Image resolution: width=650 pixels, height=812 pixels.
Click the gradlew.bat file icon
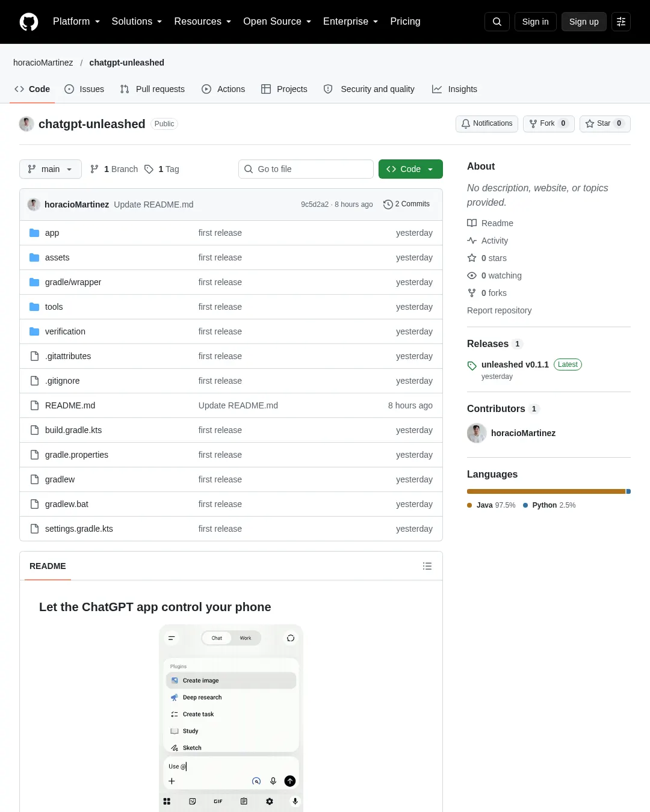click(34, 504)
